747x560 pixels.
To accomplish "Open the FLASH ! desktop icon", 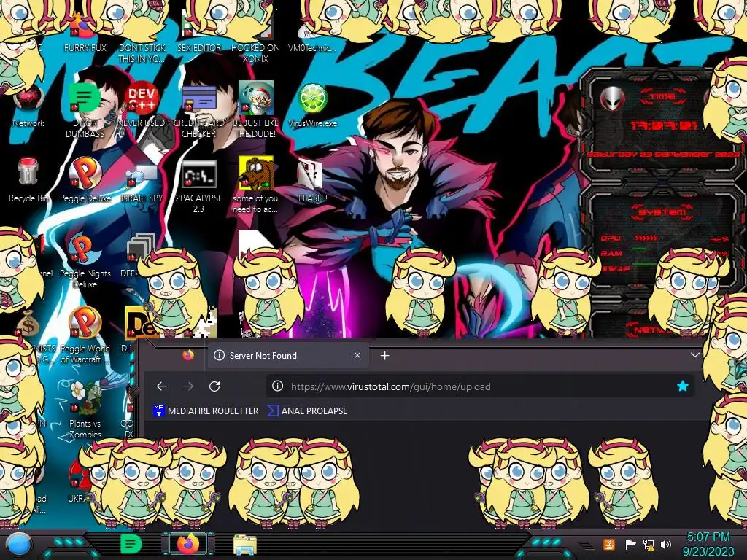I will [312, 181].
